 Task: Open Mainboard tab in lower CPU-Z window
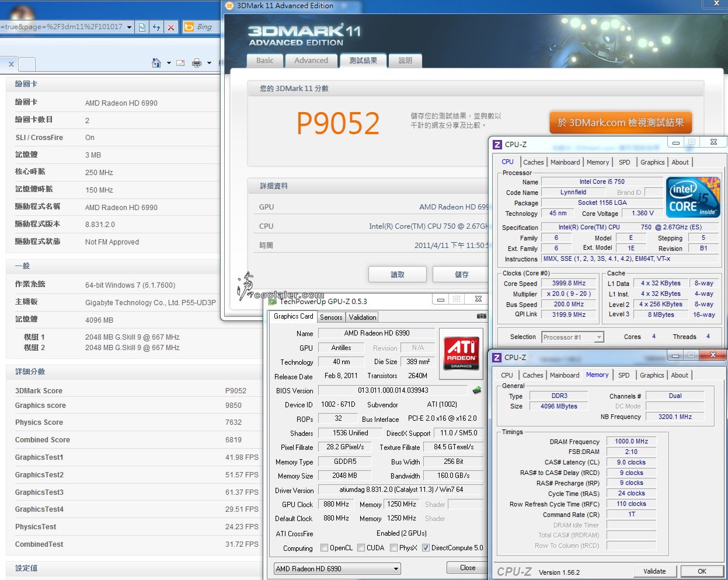pyautogui.click(x=565, y=375)
